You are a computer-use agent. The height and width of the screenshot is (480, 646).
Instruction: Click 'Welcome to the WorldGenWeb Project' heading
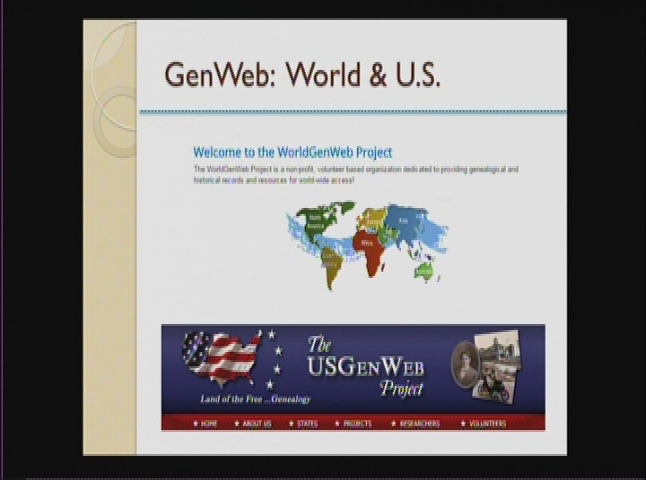point(293,152)
